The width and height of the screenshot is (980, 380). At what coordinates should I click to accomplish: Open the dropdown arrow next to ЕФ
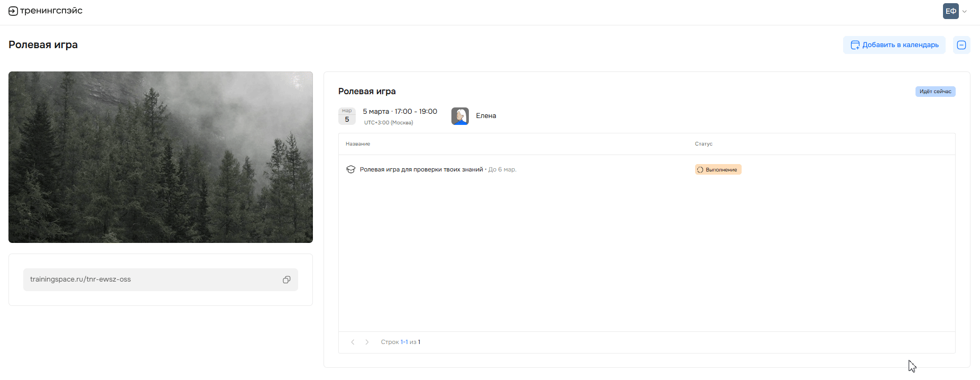(965, 11)
